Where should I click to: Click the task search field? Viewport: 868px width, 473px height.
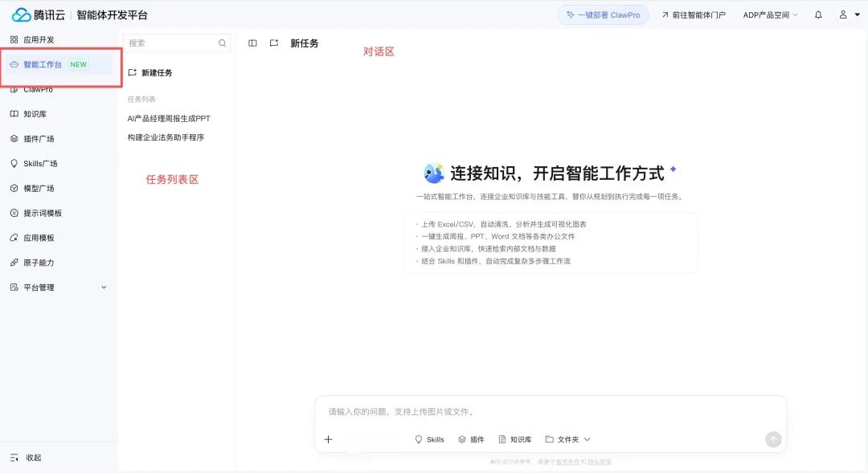[x=177, y=43]
